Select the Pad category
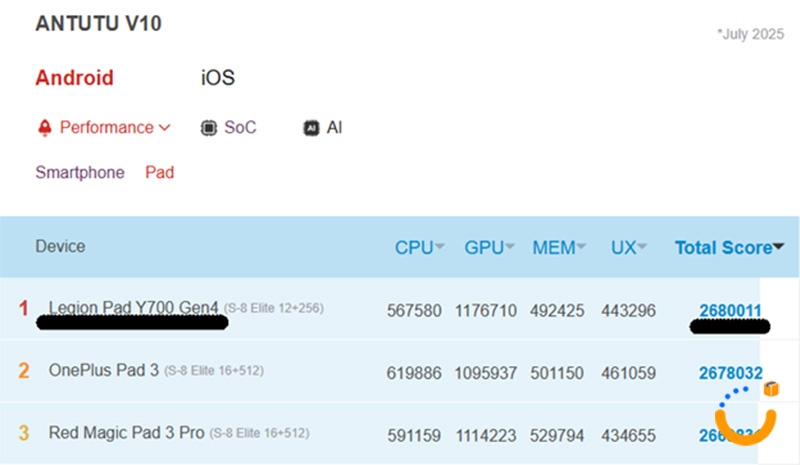Viewport: 800px width, 465px height. [160, 173]
